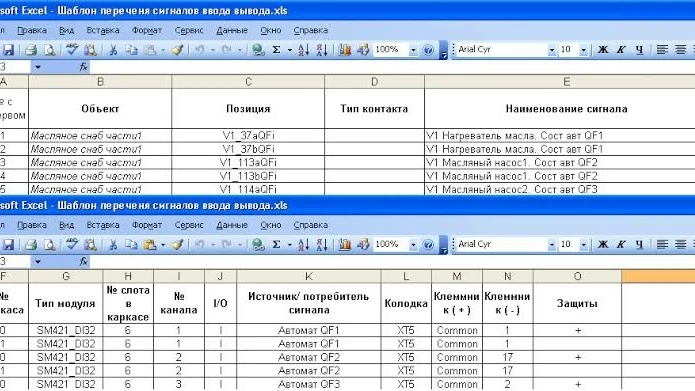Open Chart Wizard in upper window toolbar

click(x=344, y=50)
